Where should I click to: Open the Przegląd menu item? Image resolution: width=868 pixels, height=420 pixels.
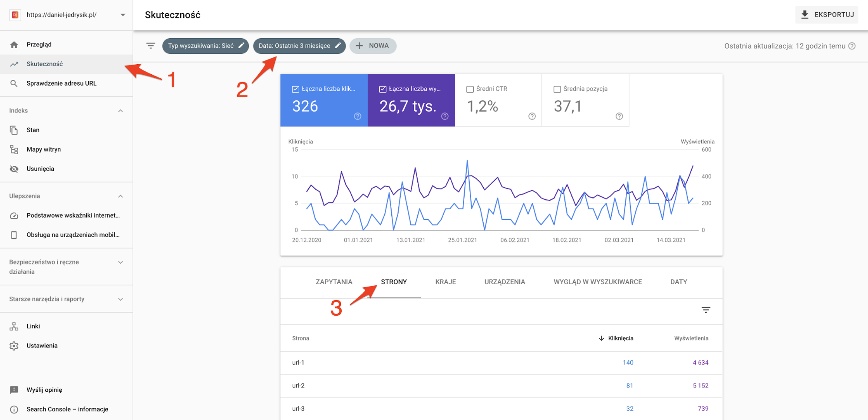click(x=66, y=45)
